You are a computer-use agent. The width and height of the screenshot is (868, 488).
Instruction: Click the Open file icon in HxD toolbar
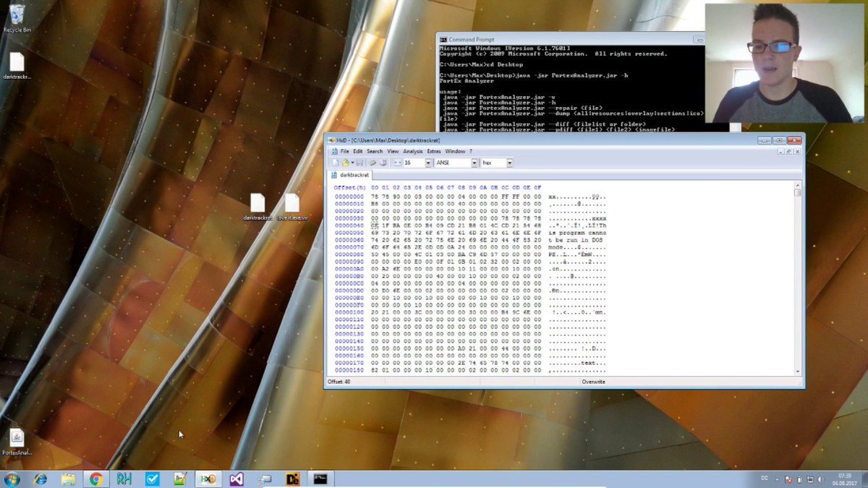[x=346, y=163]
